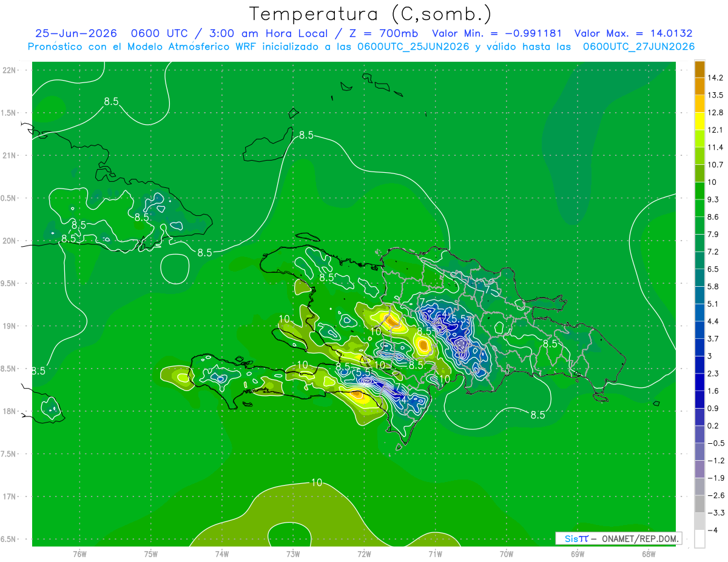Select the '25-Jun-2026' date in the header
728x562 pixels.
pyautogui.click(x=76, y=33)
